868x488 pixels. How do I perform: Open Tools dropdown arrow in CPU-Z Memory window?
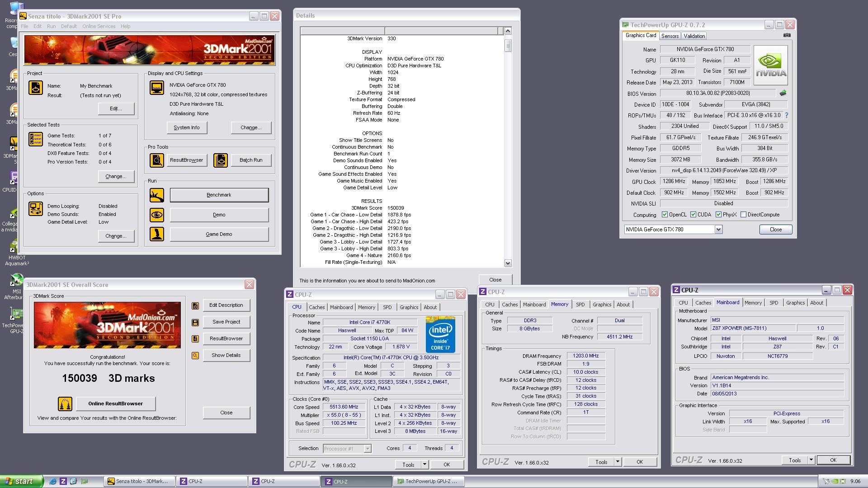coord(618,462)
